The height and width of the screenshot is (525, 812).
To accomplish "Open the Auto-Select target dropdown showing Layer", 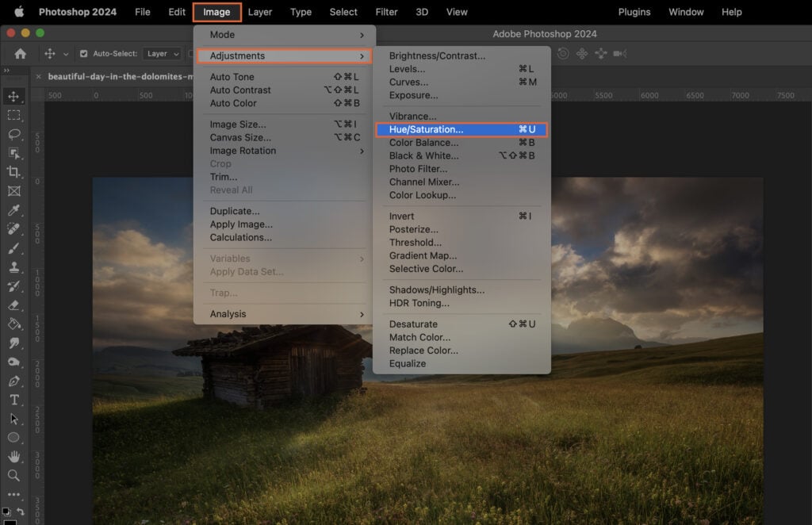I will coord(161,54).
